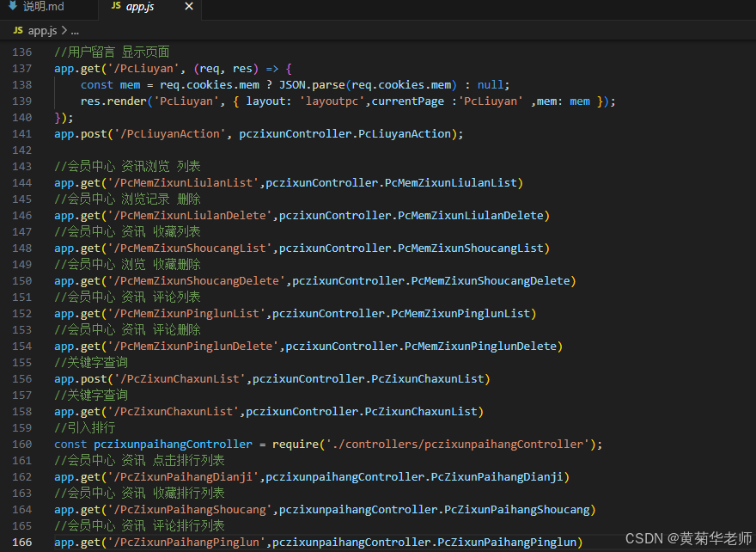Click '/PcMemZixunPinglunList' route string
The image size is (756, 552).
(x=186, y=314)
